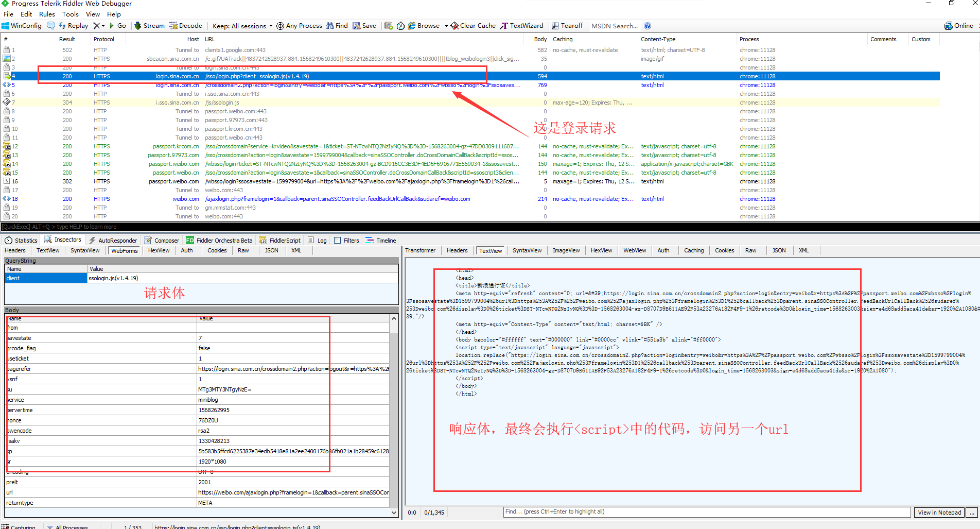The height and width of the screenshot is (529, 980).
Task: Open the Browse dropdown arrow
Action: [446, 26]
